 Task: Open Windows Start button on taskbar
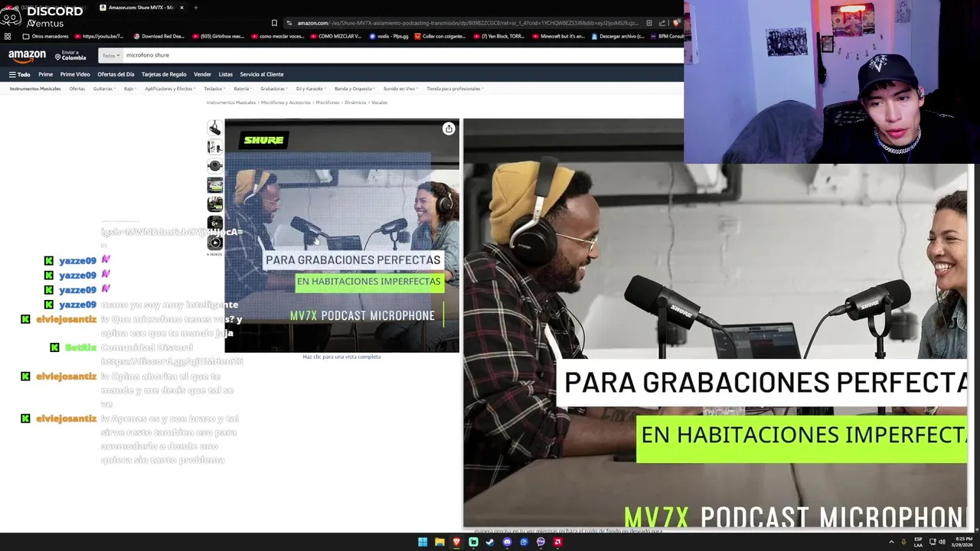tap(423, 542)
